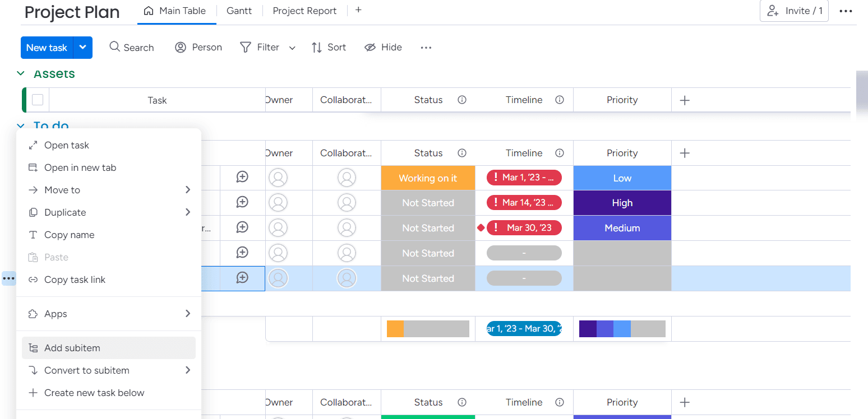Click the timeline summary Mar 1 - Mar 30
This screenshot has width=868, height=419.
coord(524,329)
